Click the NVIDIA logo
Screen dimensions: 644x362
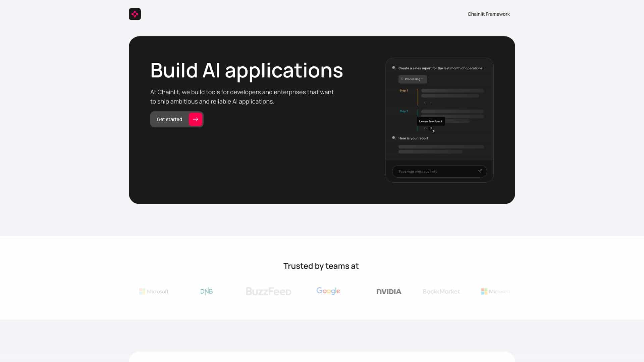[389, 292]
